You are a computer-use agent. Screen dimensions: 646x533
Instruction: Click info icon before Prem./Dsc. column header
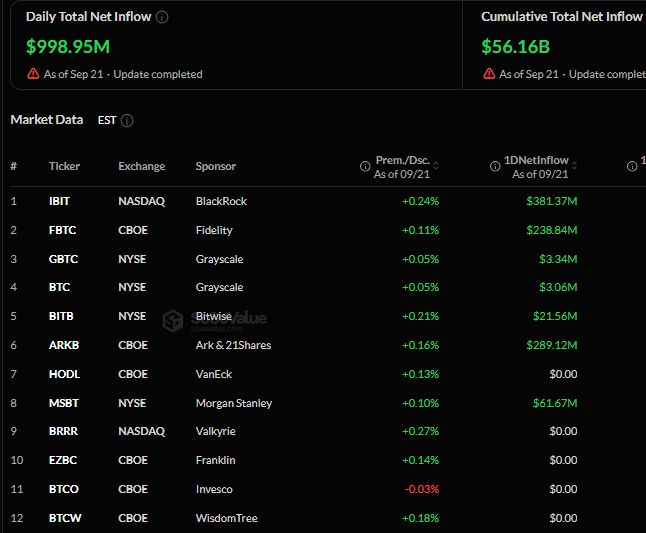tap(365, 166)
